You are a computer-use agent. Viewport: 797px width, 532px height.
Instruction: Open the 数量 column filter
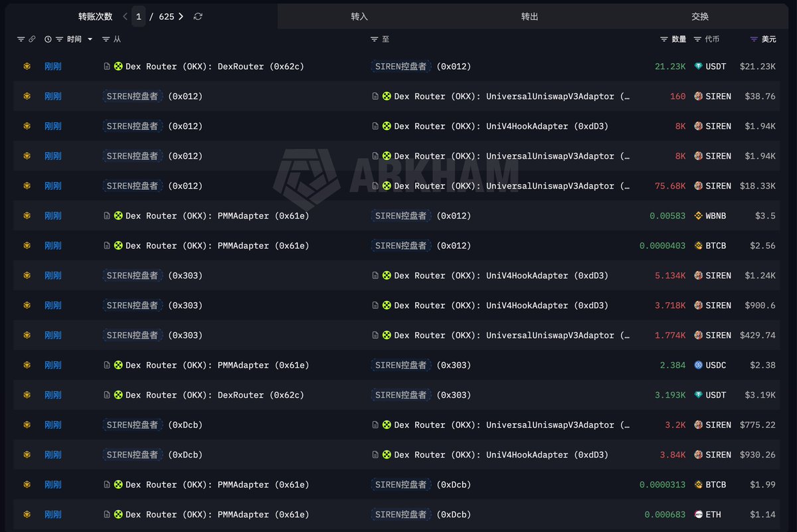(664, 40)
